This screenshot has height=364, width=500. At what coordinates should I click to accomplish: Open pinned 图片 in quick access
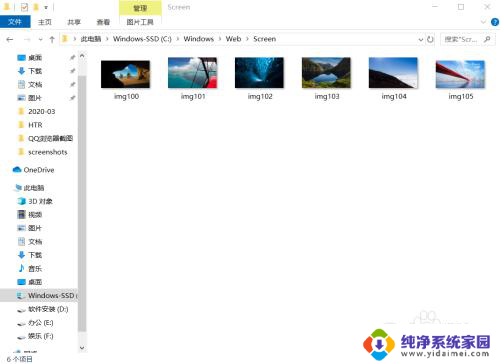pos(35,98)
